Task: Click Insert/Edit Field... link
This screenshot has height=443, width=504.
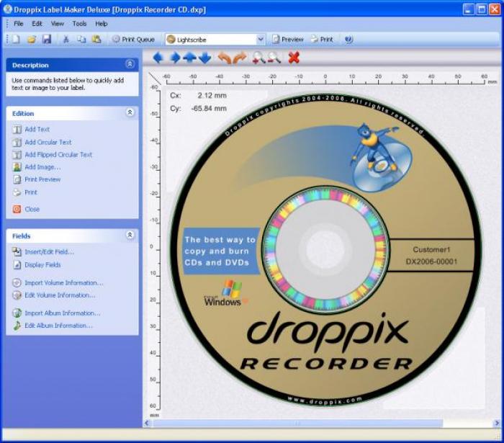Action: coord(49,251)
